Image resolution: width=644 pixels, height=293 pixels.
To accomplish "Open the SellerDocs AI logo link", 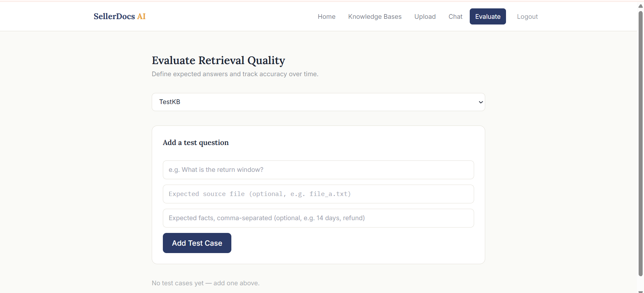I will tap(120, 16).
